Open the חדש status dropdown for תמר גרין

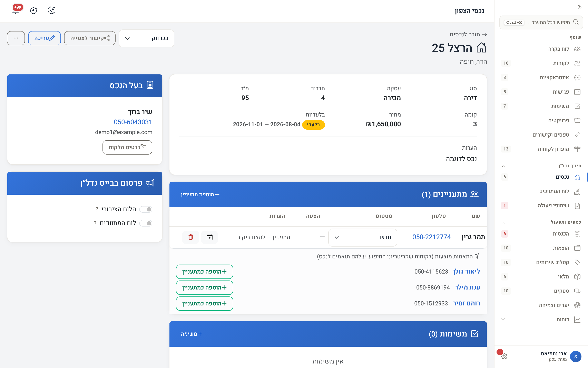pos(363,237)
